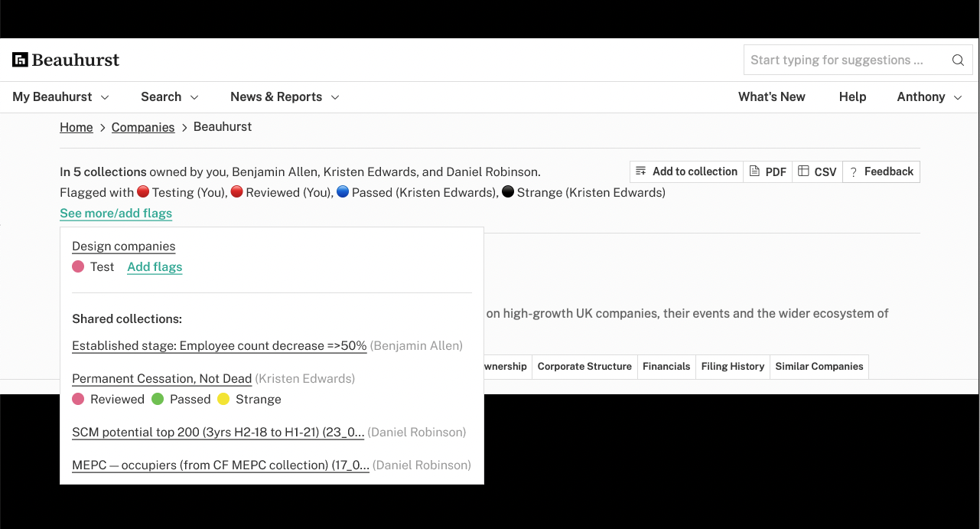Click the Beauhurst breadcrumb text
Screen dimensions: 980x529
(223, 126)
